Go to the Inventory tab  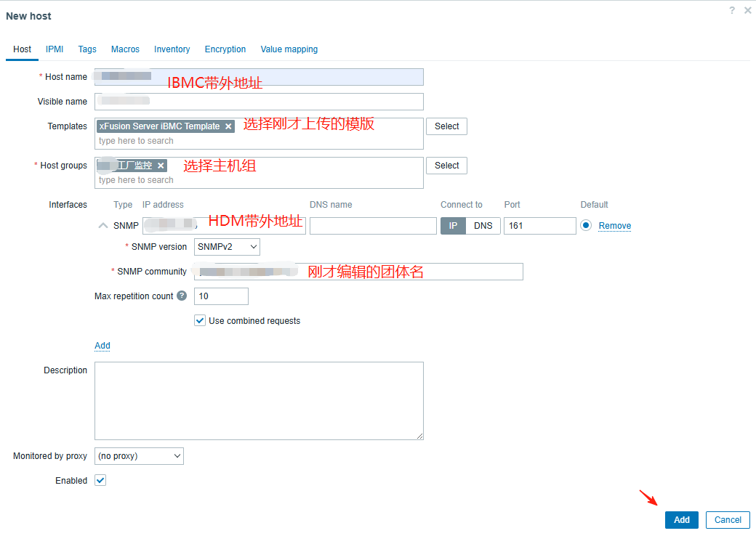(172, 49)
